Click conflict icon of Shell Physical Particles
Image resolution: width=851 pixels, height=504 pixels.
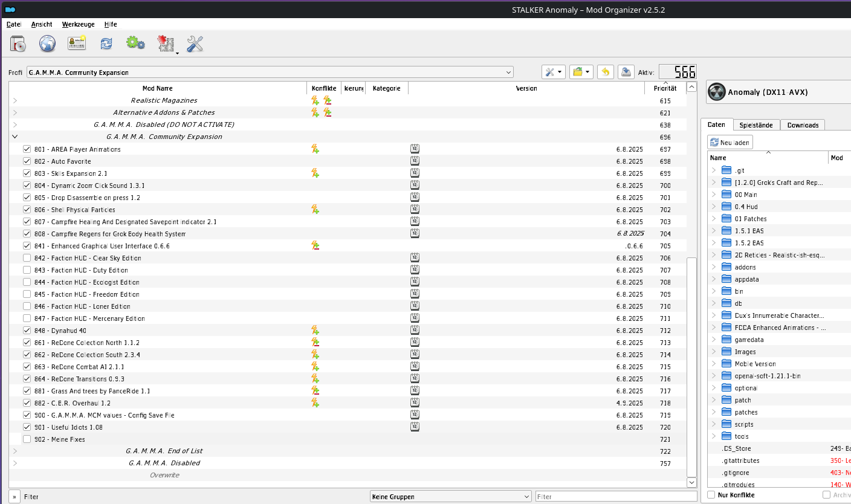[x=315, y=209]
